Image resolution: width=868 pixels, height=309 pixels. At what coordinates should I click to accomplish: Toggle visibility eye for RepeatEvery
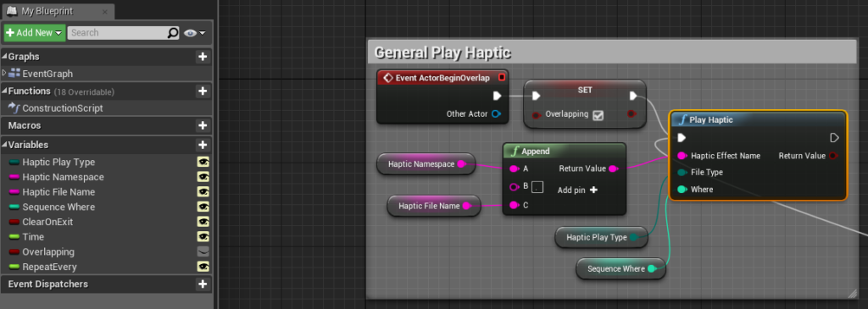[x=203, y=267]
